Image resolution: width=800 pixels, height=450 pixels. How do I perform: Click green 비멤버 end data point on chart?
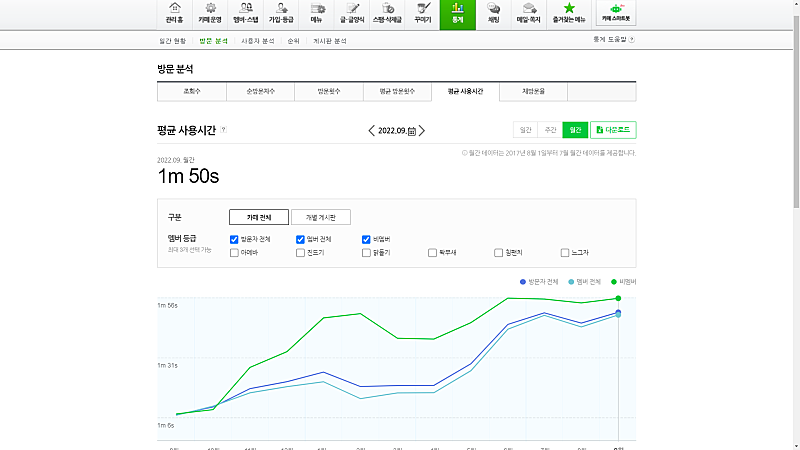618,298
